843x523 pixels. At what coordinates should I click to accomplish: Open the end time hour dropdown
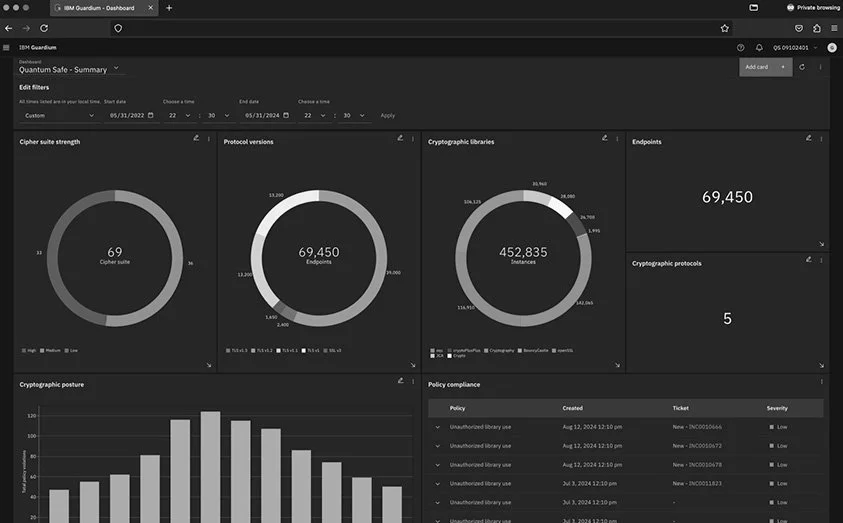[315, 116]
